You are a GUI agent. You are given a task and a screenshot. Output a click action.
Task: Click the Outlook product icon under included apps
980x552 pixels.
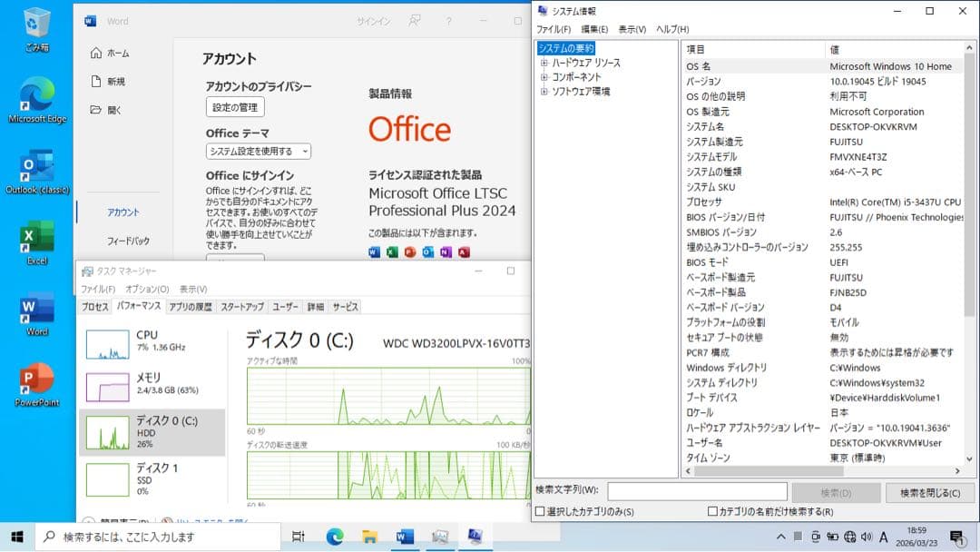[428, 252]
